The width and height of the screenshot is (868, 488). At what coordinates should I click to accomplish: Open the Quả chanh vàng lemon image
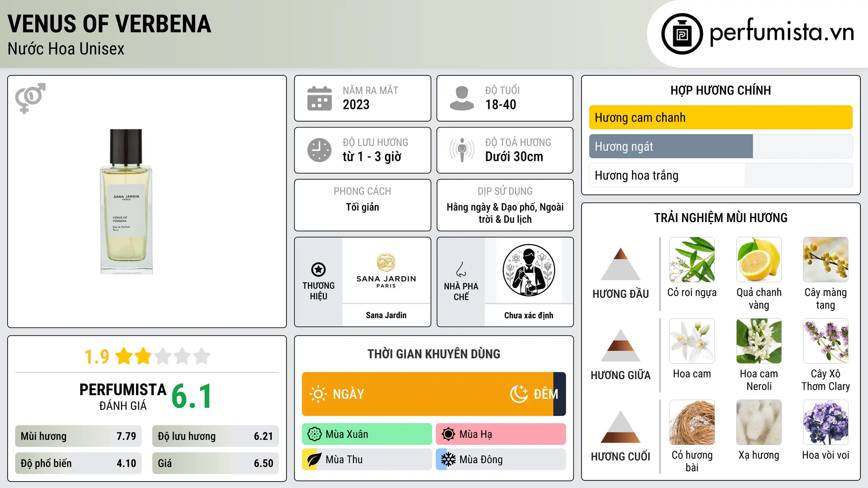click(x=759, y=260)
